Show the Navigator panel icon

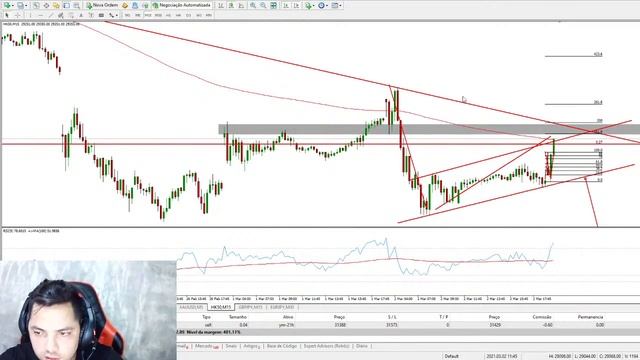pos(56,5)
